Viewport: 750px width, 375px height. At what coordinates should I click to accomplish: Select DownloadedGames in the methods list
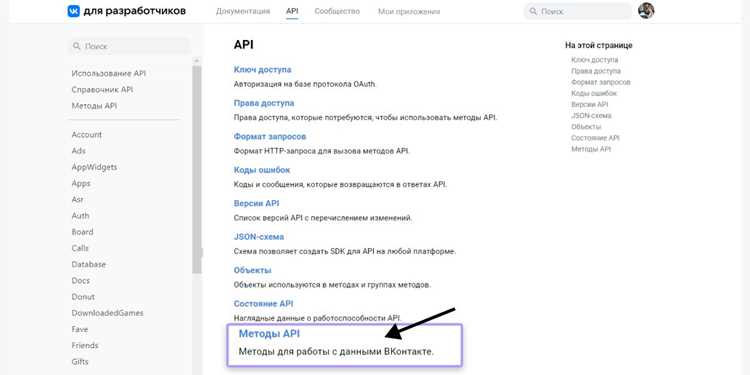108,313
